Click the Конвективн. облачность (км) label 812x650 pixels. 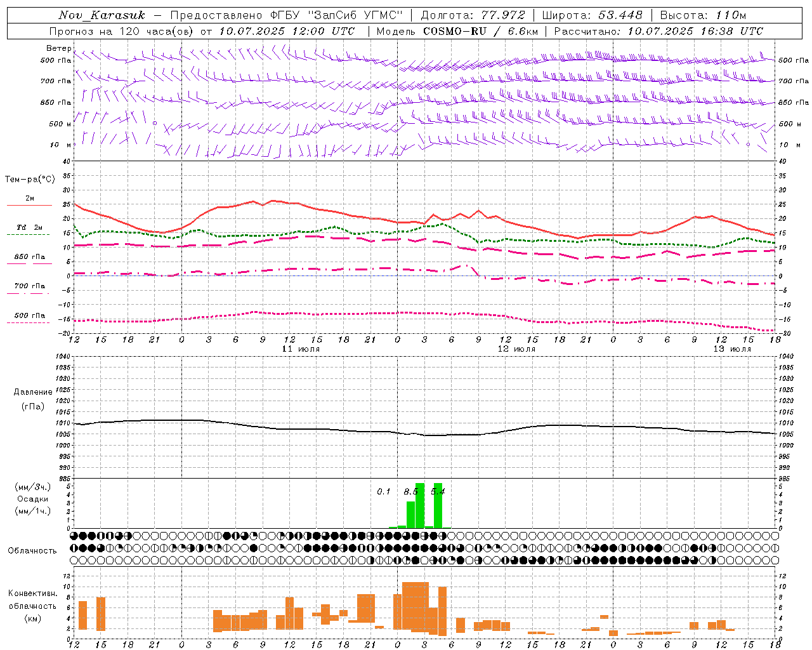(32, 606)
